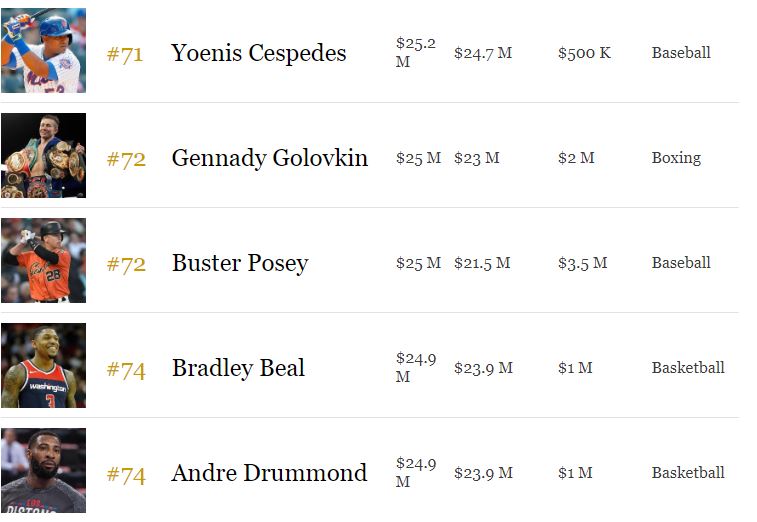Open Yoenis Cespedes photo thumbnail
The image size is (757, 522).
pos(43,50)
